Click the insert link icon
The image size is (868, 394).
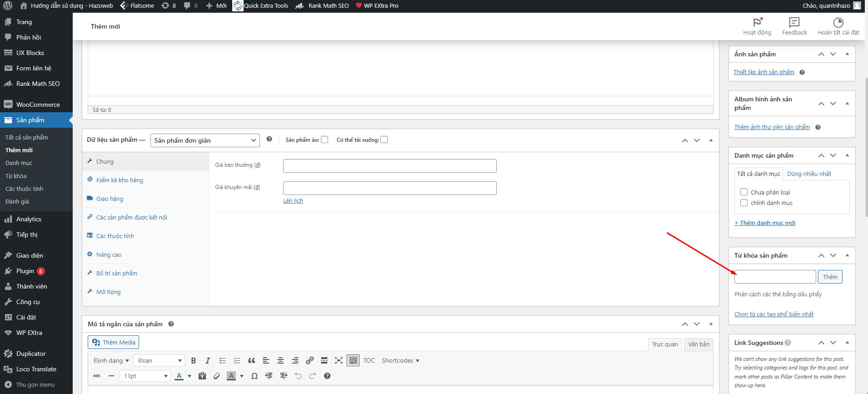[x=309, y=360]
